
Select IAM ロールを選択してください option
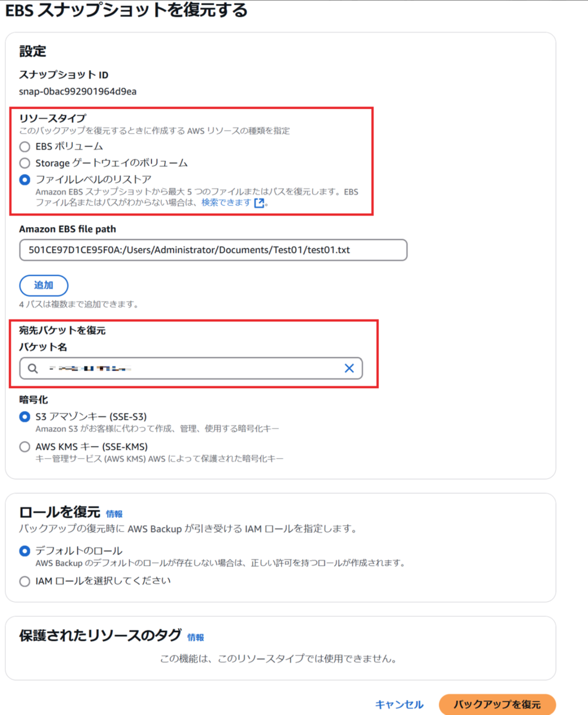pyautogui.click(x=24, y=580)
